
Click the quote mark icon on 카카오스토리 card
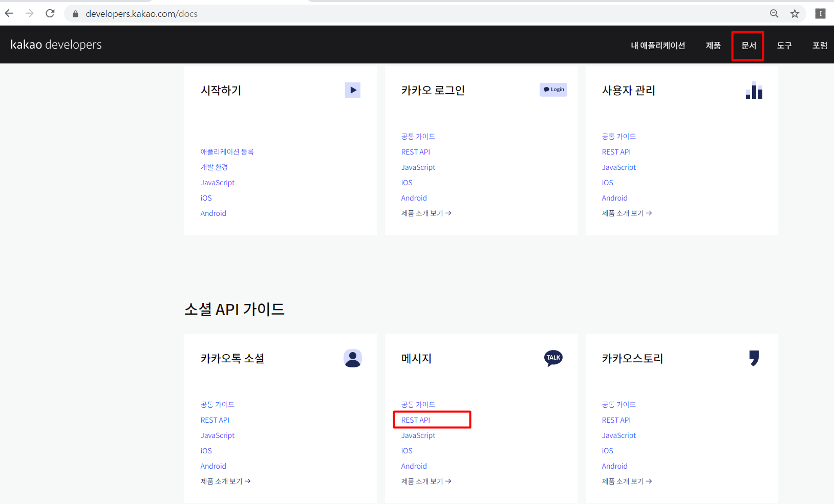coord(754,358)
